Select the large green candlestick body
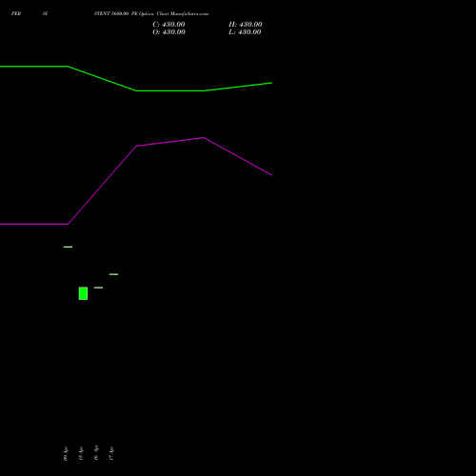This screenshot has height=476, width=476. (x=83, y=293)
